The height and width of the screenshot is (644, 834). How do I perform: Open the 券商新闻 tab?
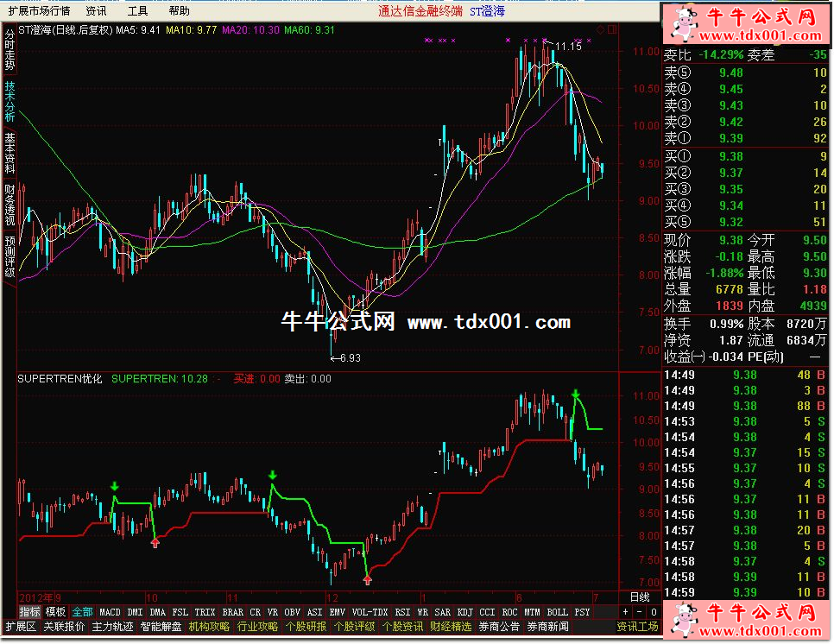tap(547, 627)
